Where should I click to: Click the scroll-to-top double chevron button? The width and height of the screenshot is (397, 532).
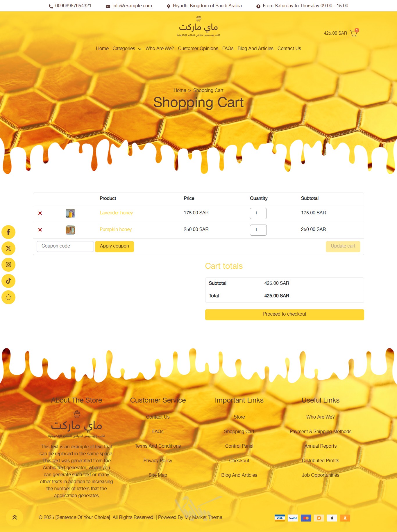(x=15, y=517)
